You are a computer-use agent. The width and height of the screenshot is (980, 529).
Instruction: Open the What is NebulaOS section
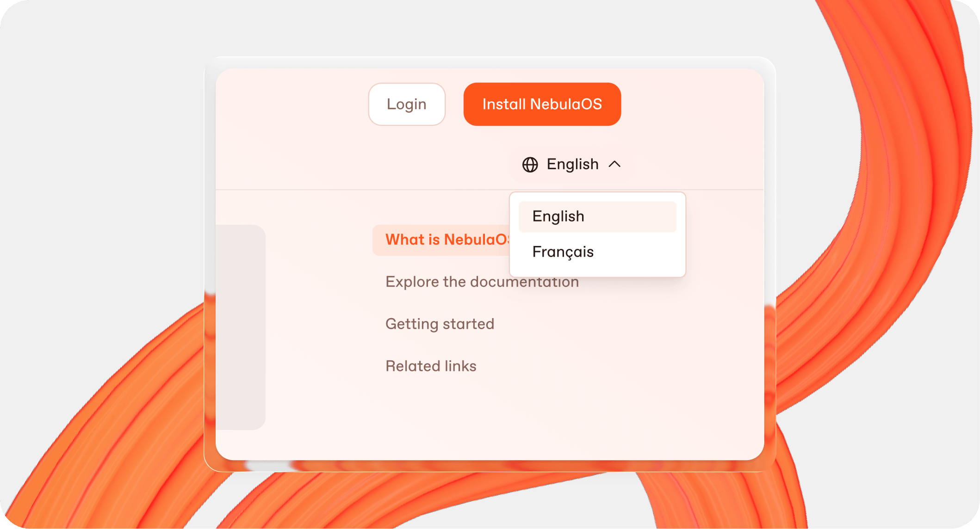coord(444,240)
